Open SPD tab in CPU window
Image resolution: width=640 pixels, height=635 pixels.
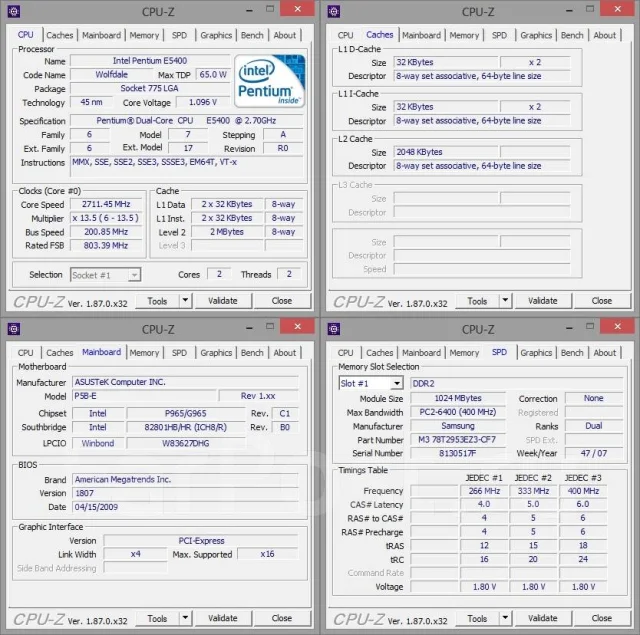click(x=179, y=35)
